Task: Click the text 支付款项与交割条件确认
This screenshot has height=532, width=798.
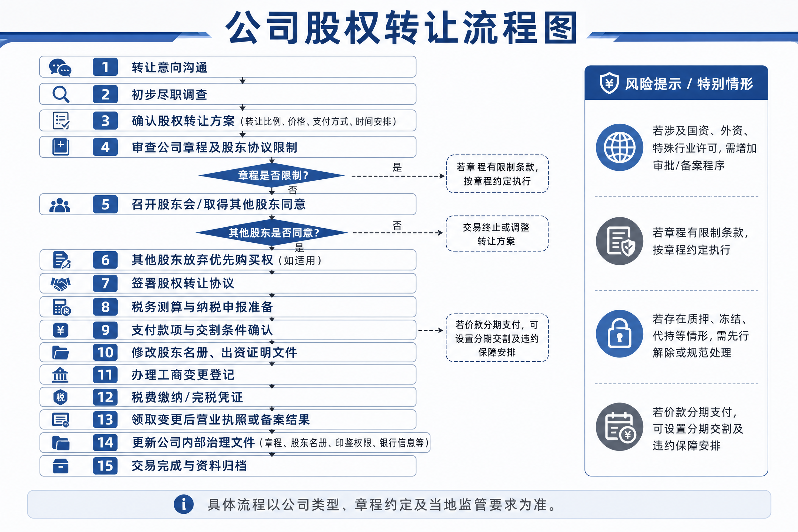Action: tap(202, 330)
